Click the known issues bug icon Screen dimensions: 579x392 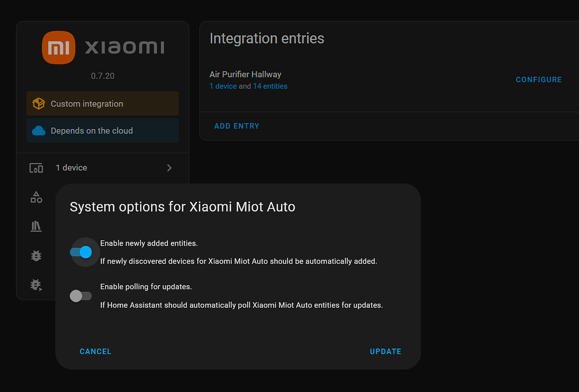pos(36,255)
